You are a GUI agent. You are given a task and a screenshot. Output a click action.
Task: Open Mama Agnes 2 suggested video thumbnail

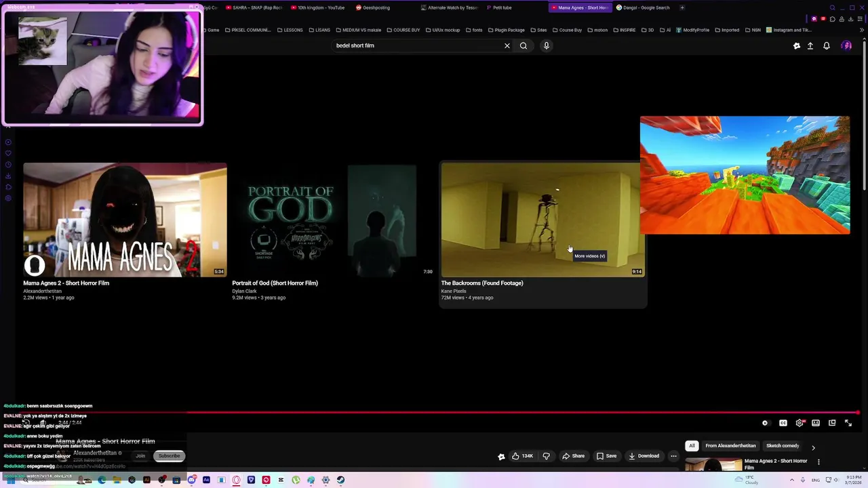[125, 220]
